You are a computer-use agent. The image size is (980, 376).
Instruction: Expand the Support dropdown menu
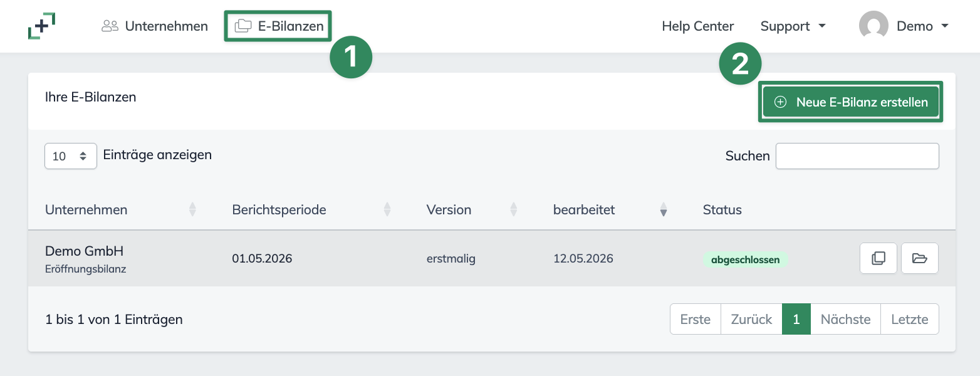(793, 26)
